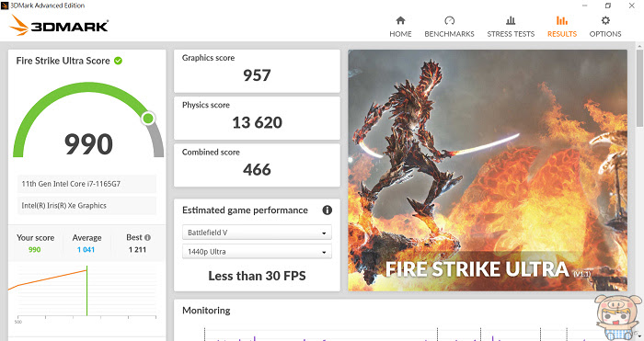This screenshot has height=341, width=644.
Task: Click the green knob on score gauge
Action: (148, 119)
